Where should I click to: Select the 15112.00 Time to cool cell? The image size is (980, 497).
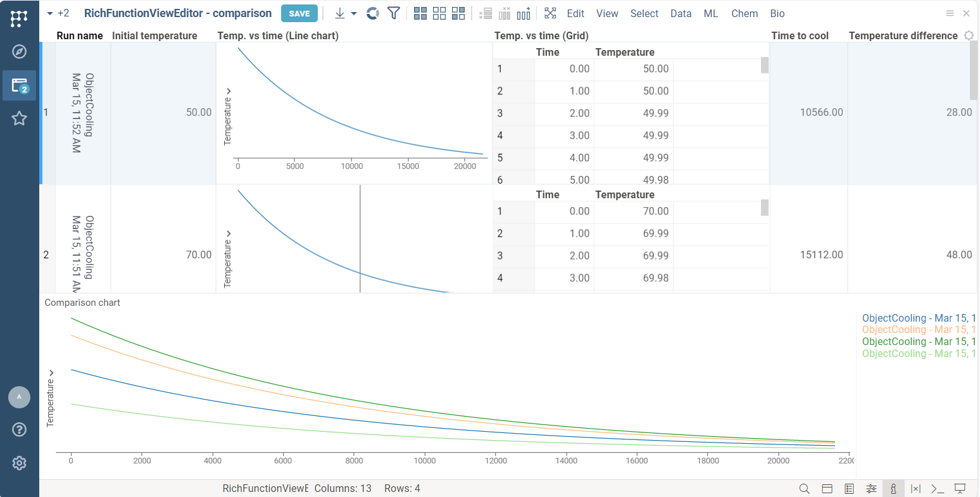click(x=821, y=255)
